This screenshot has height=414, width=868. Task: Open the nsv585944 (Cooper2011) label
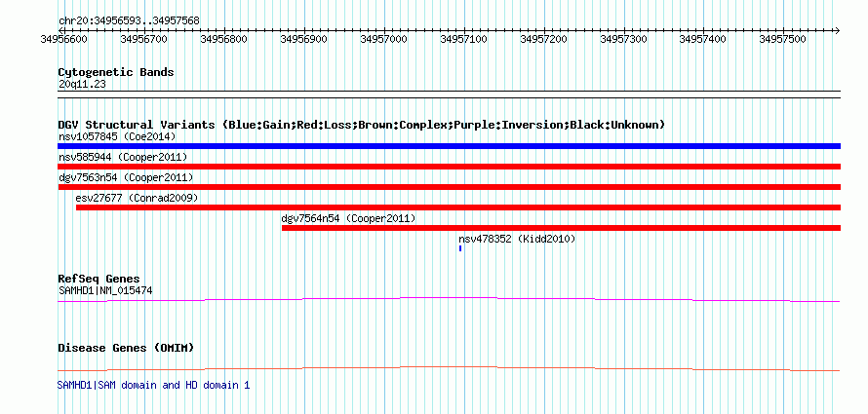tap(122, 157)
